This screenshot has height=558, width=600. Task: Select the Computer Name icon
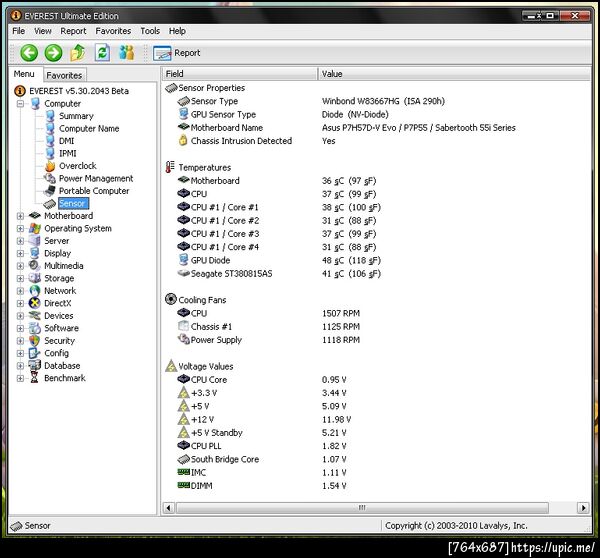pos(50,128)
